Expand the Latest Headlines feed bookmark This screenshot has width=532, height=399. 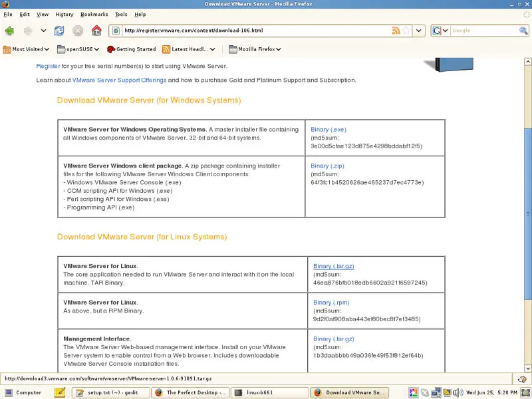coord(189,49)
